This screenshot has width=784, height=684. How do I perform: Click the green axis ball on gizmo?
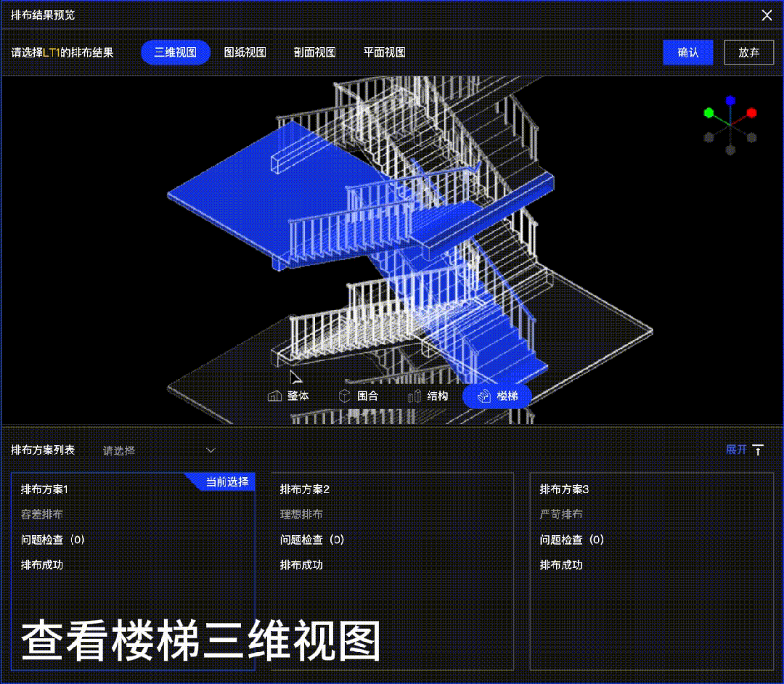709,113
